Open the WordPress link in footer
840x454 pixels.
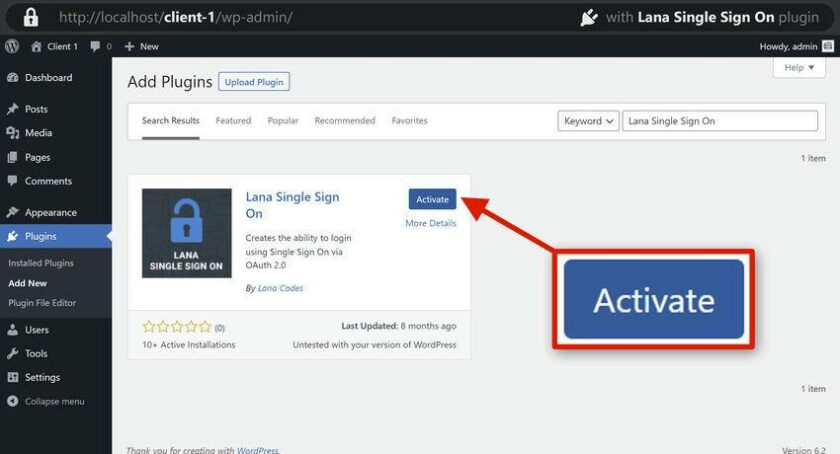[257, 450]
